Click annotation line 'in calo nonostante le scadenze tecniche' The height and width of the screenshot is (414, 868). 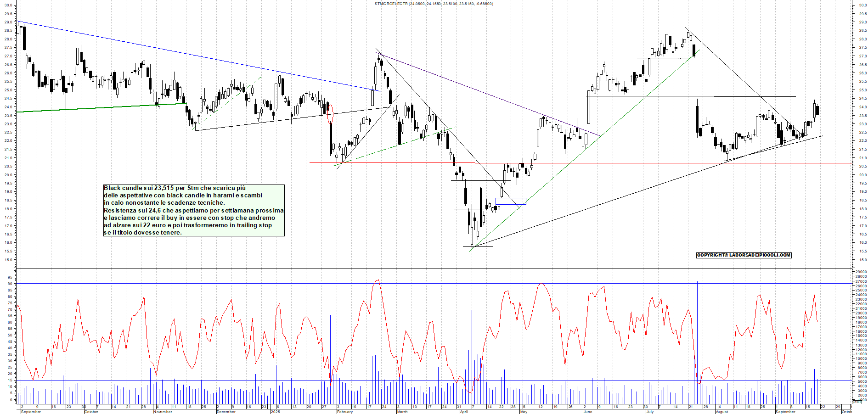[x=163, y=202]
